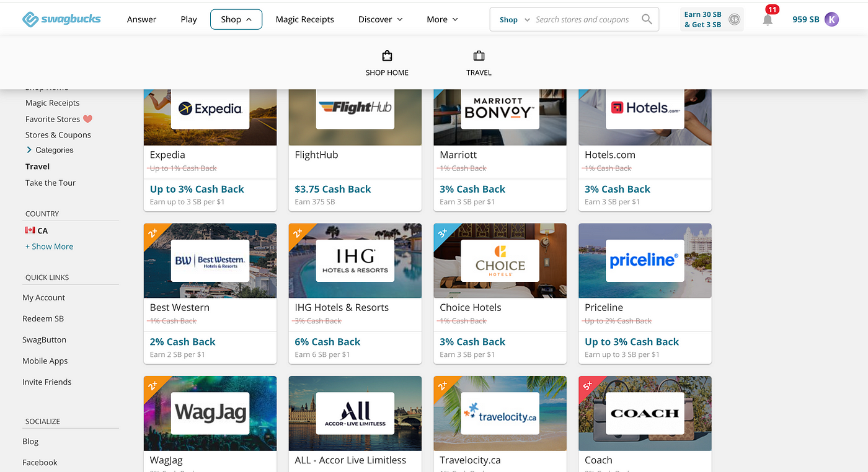Open Travel suitcase icon
The height and width of the screenshot is (472, 868).
click(479, 56)
